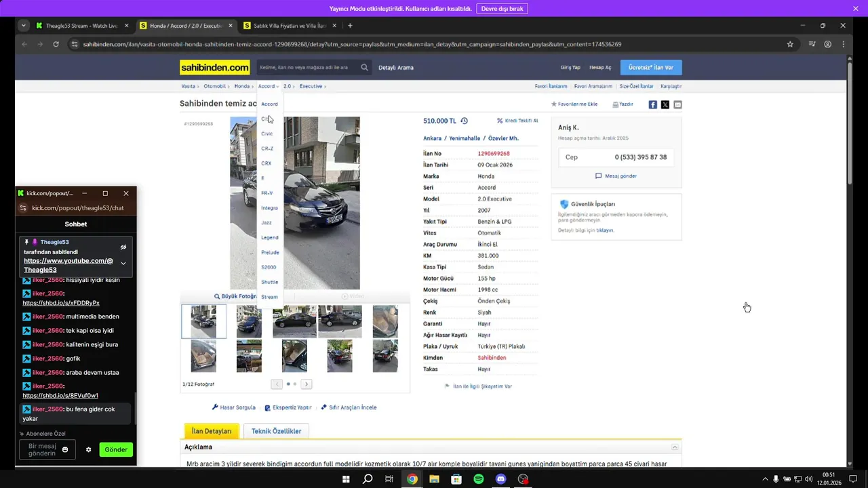Select Civic from the model dropdown
Screen dimensions: 868x488
coord(267,134)
